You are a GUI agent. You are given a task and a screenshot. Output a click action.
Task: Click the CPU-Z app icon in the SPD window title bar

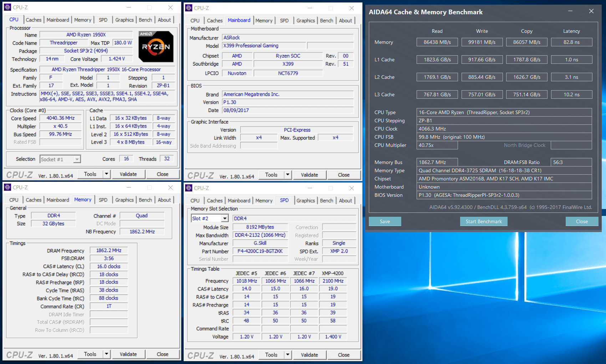point(189,188)
